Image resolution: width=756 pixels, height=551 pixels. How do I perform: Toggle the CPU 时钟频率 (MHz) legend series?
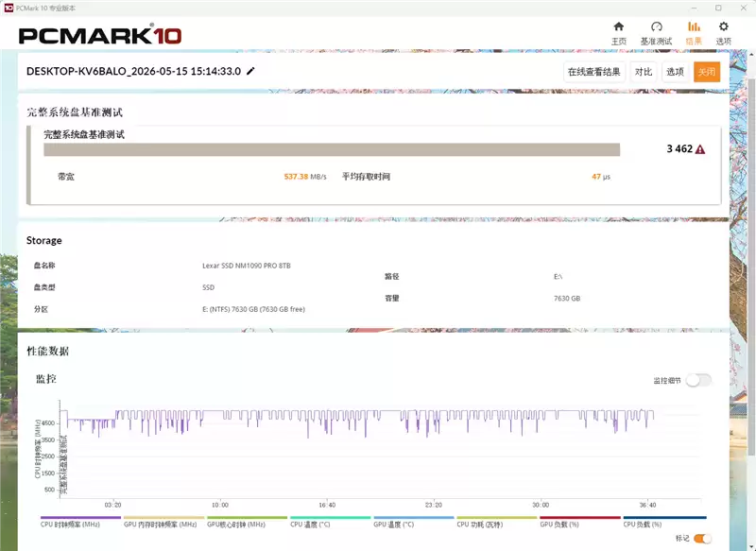point(70,524)
